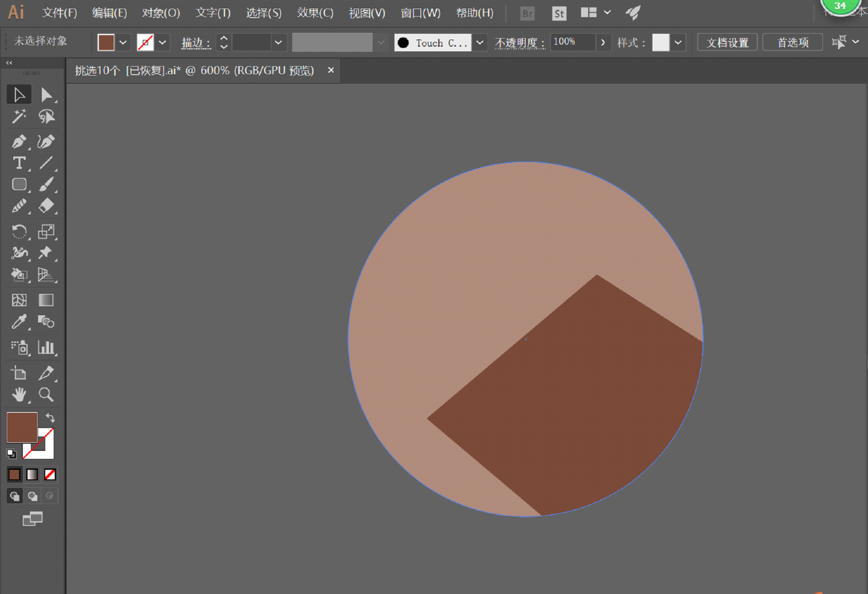Open arrange documents dropdown
The image size is (868, 594).
pyautogui.click(x=595, y=12)
